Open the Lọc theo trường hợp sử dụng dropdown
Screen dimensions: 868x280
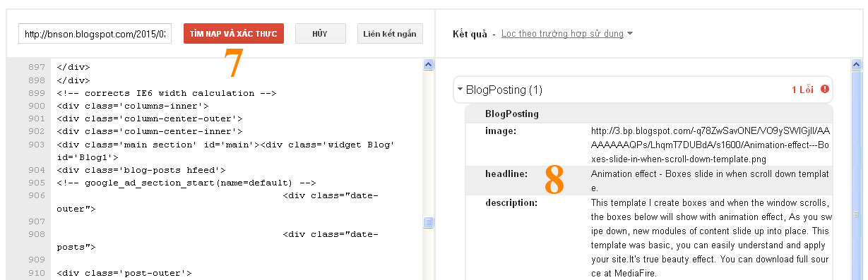(567, 34)
